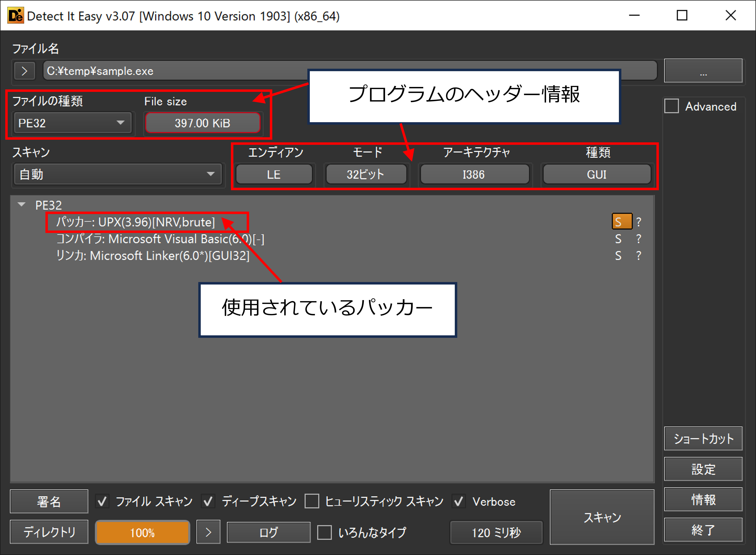Open the PE32 file type dropdown

(73, 123)
